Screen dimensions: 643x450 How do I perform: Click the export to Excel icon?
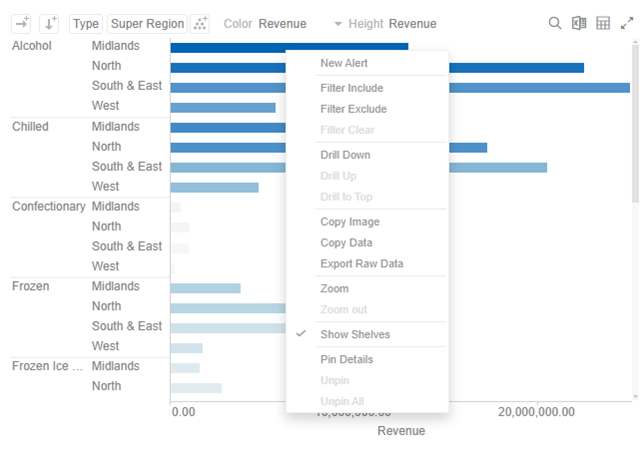579,23
